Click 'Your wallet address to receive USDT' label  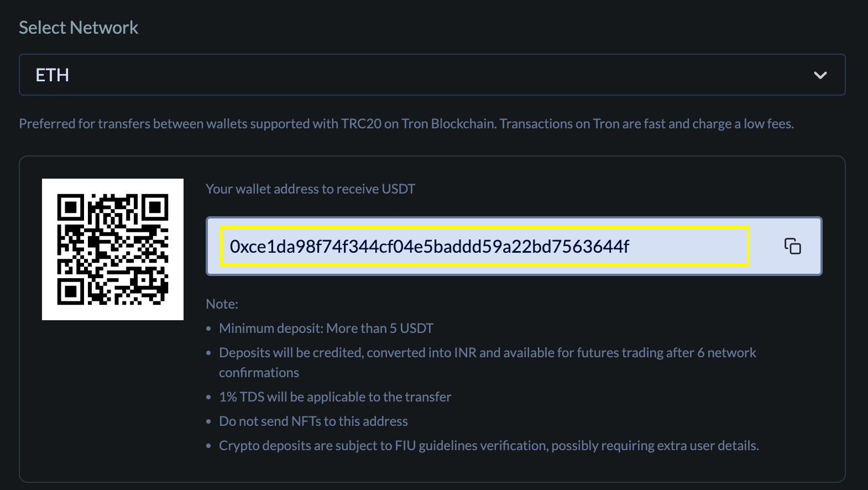point(310,189)
